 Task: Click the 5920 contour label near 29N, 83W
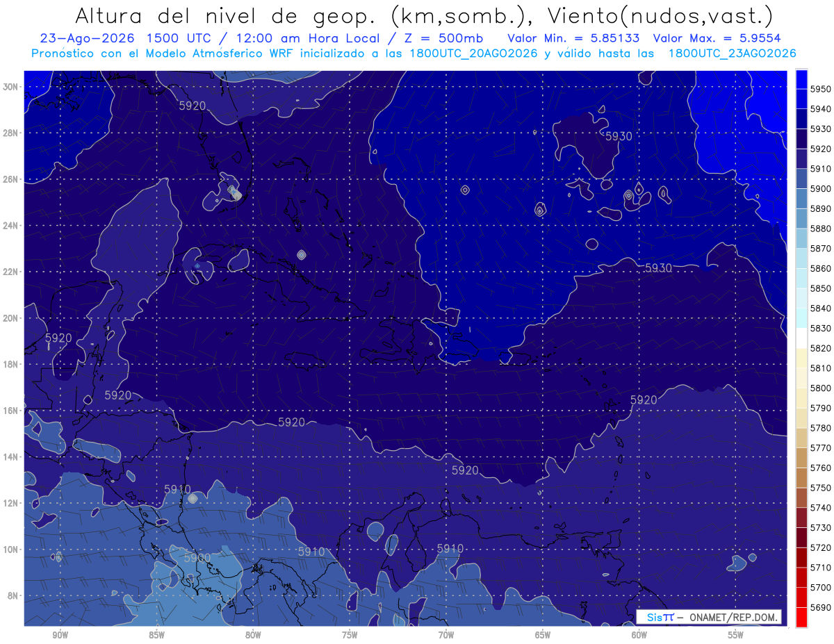tap(193, 106)
